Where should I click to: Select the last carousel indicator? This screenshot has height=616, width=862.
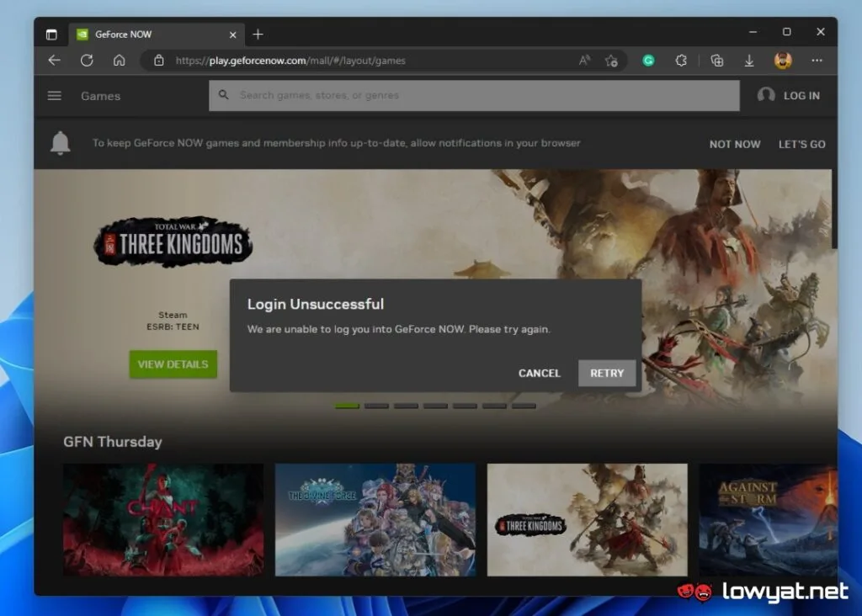click(524, 406)
